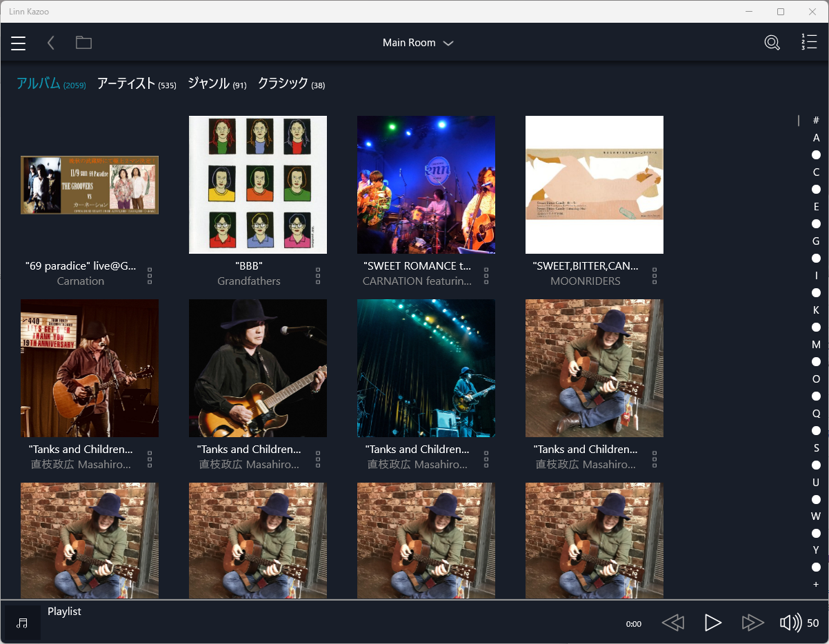Click the volume speaker icon
Image resolution: width=829 pixels, height=644 pixels.
coord(790,623)
